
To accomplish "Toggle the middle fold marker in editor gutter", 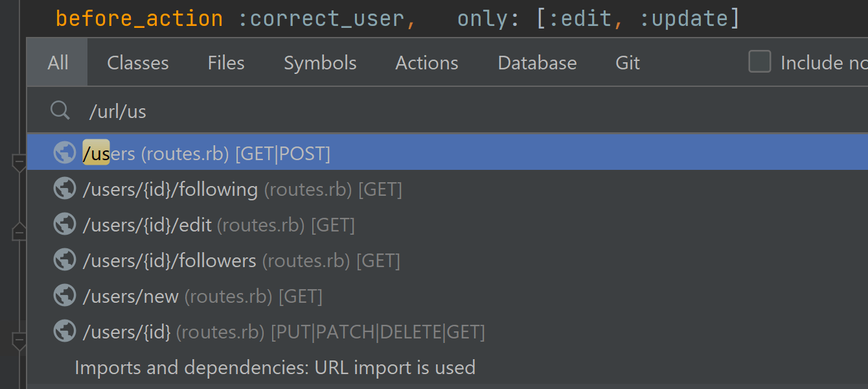I will pyautogui.click(x=19, y=231).
